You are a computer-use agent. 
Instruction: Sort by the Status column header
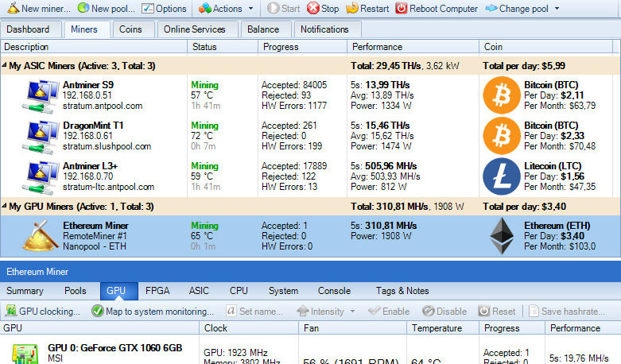click(222, 47)
